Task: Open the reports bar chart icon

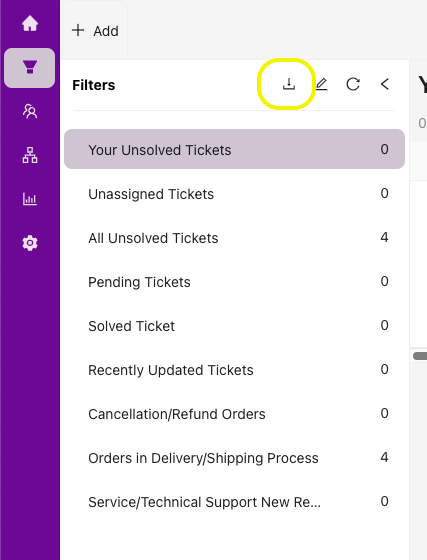Action: click(30, 199)
